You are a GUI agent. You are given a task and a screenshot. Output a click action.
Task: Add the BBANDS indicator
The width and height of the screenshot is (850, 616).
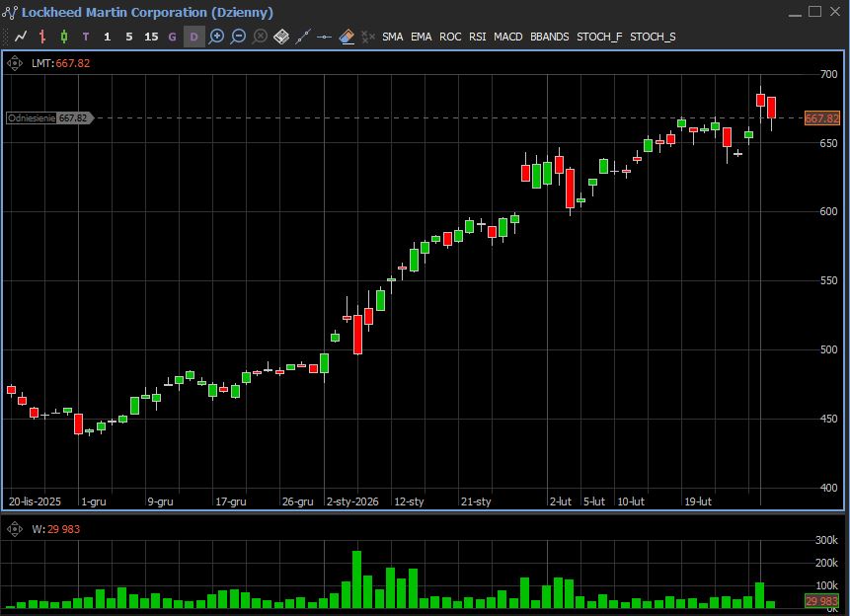click(549, 37)
